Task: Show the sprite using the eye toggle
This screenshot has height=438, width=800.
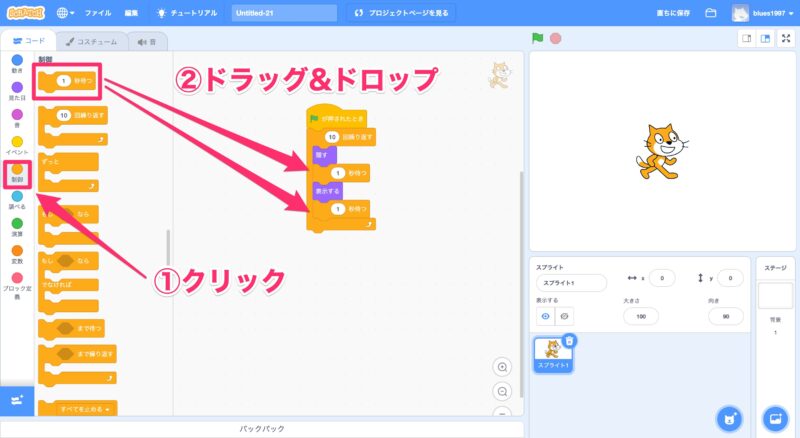Action: (x=545, y=316)
